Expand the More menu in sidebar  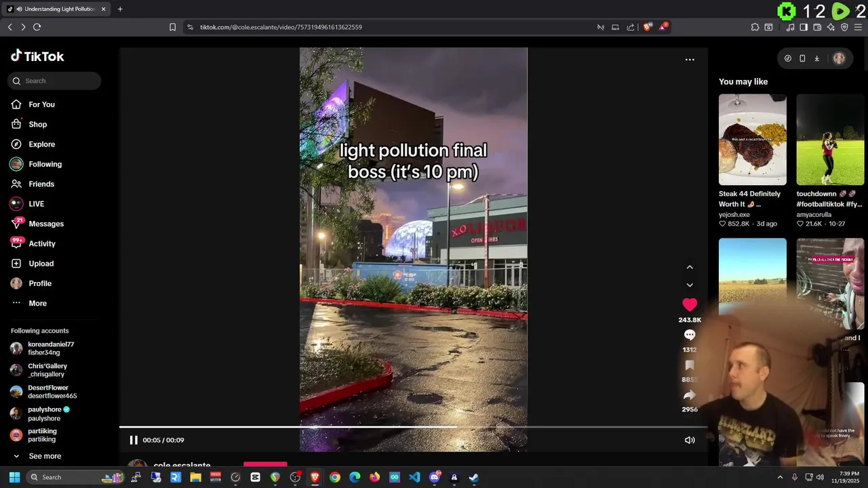[x=37, y=303]
